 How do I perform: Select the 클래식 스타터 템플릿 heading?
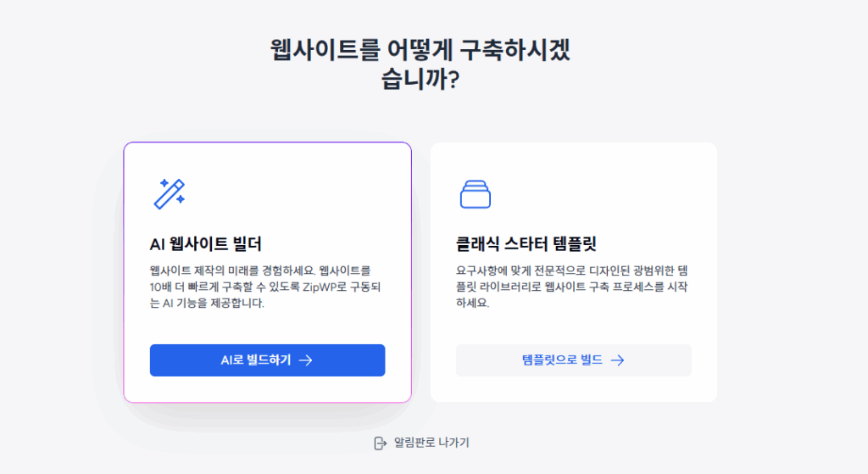(x=526, y=243)
